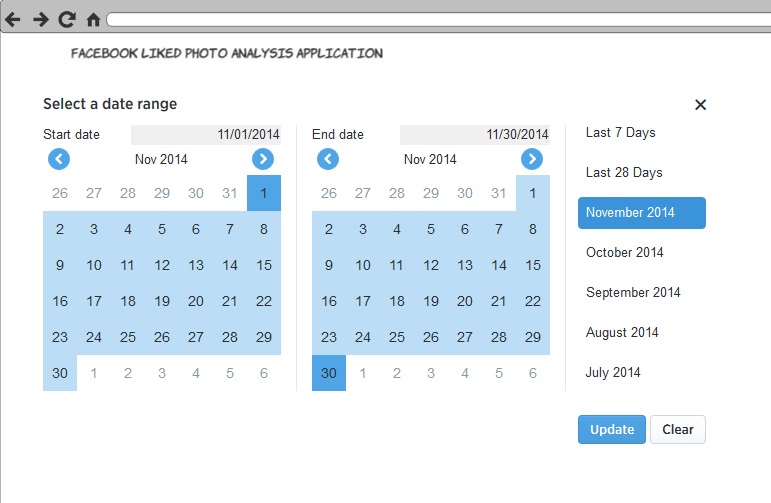Click Nov 2014 label above End date calendar
The image size is (771, 503).
coord(430,159)
